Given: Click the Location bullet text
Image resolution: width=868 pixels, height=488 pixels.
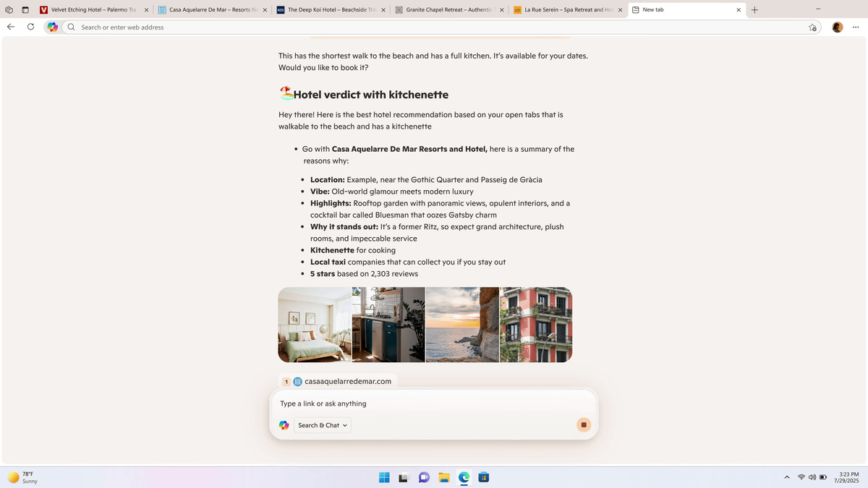Looking at the screenshot, I should [426, 179].
